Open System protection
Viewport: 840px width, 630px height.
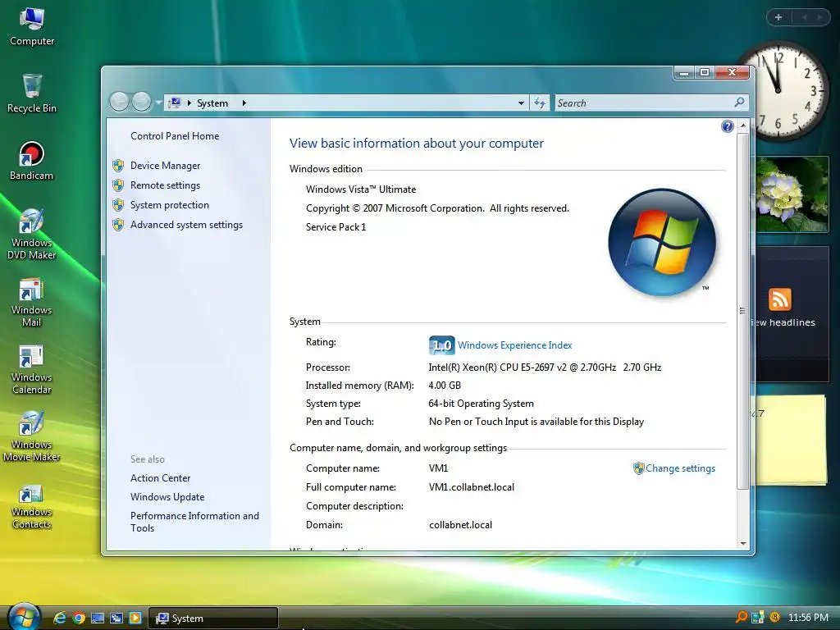tap(169, 205)
